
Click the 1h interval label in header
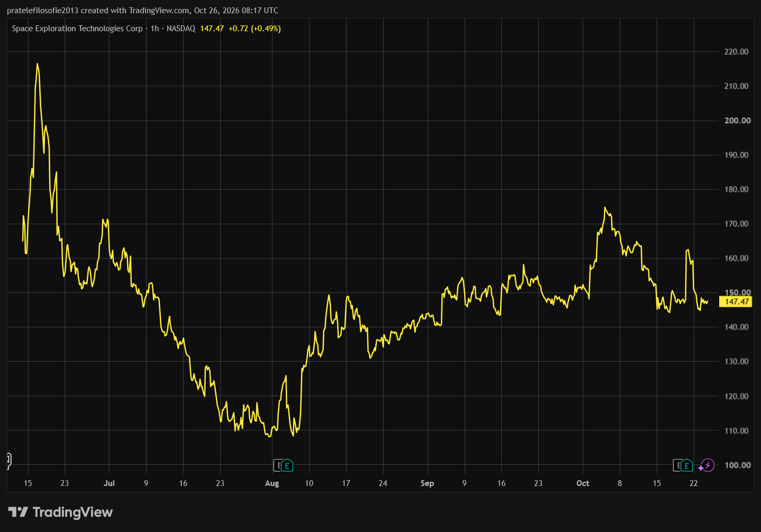pos(155,29)
